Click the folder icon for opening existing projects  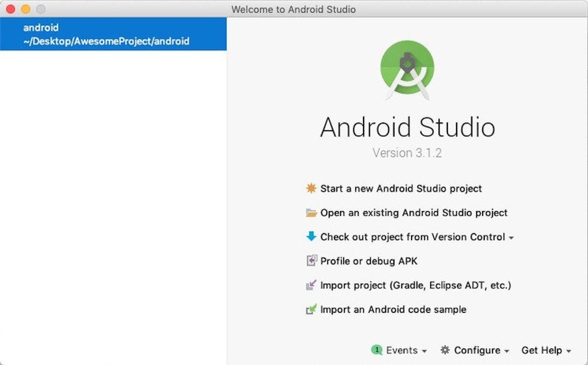coord(311,213)
